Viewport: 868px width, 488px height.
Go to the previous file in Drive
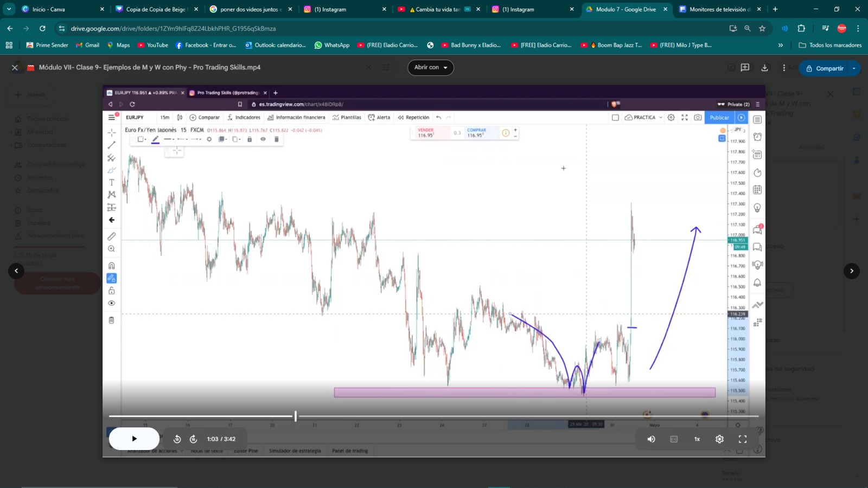click(x=16, y=271)
